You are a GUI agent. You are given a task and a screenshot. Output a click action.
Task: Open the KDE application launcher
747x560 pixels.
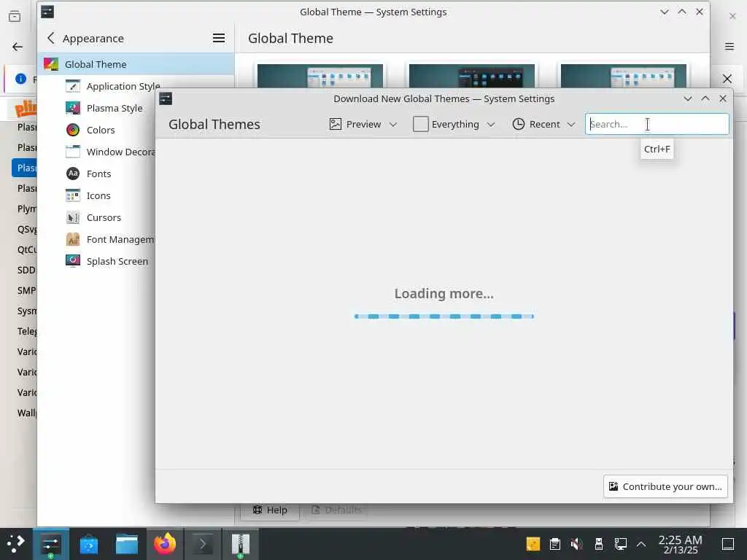pyautogui.click(x=15, y=544)
